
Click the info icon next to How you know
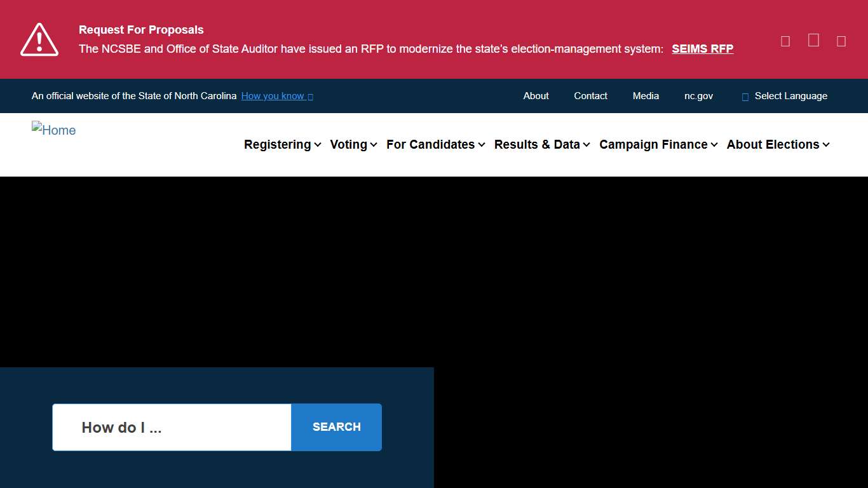(310, 96)
